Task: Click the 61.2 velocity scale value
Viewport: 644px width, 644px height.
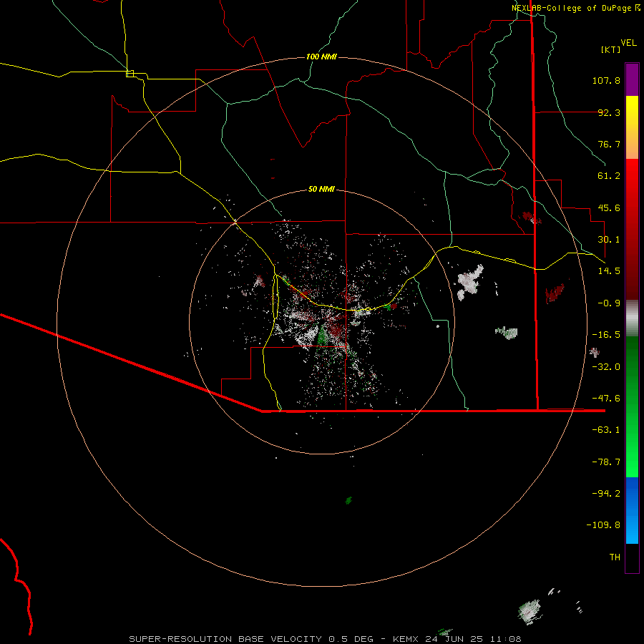Action: click(609, 176)
